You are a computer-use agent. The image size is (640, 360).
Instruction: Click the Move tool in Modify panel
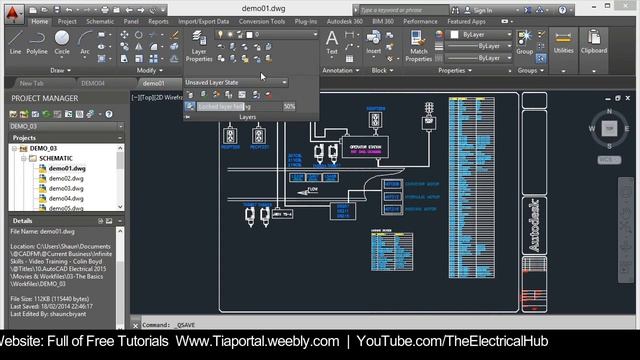pyautogui.click(x=124, y=35)
